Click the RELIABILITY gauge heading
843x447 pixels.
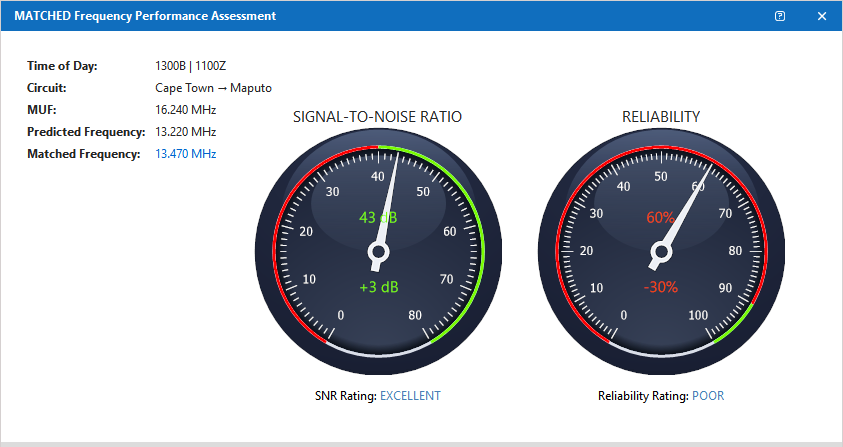click(661, 117)
